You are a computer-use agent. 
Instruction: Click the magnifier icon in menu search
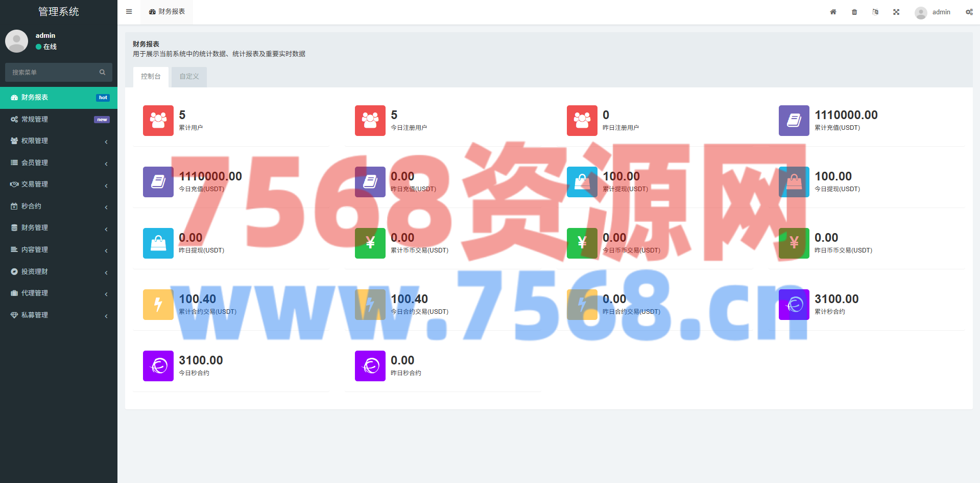pyautogui.click(x=102, y=72)
